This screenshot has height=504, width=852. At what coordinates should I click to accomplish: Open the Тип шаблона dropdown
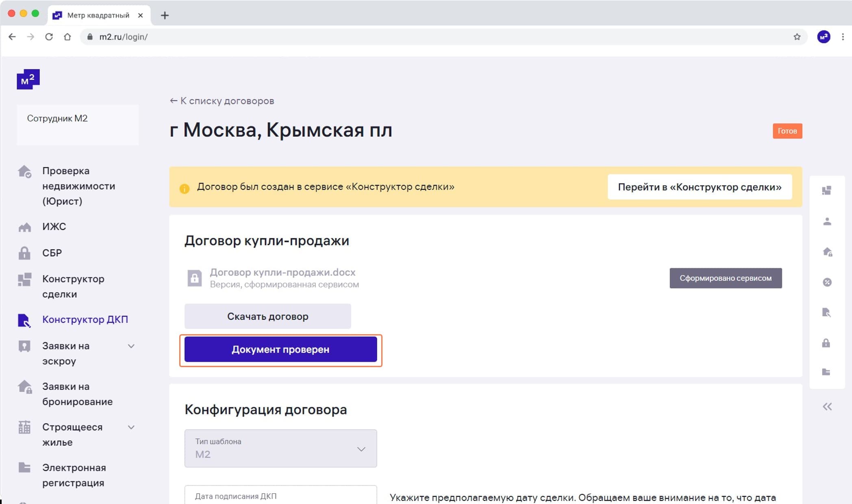pyautogui.click(x=280, y=448)
